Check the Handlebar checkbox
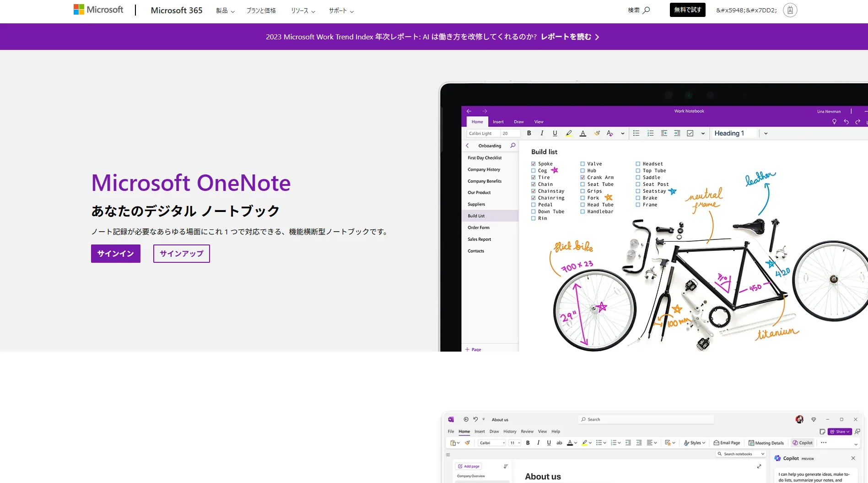Screen dimensions: 868x483 click(582, 212)
